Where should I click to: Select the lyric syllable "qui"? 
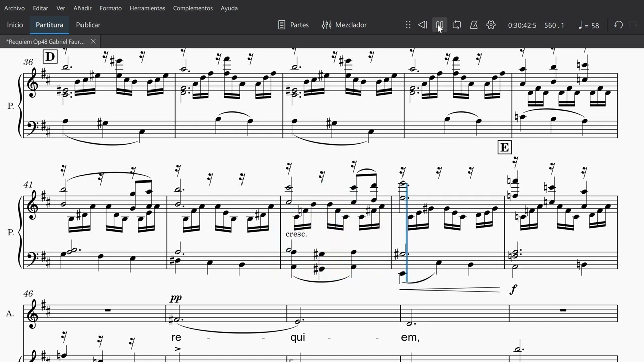[298, 337]
